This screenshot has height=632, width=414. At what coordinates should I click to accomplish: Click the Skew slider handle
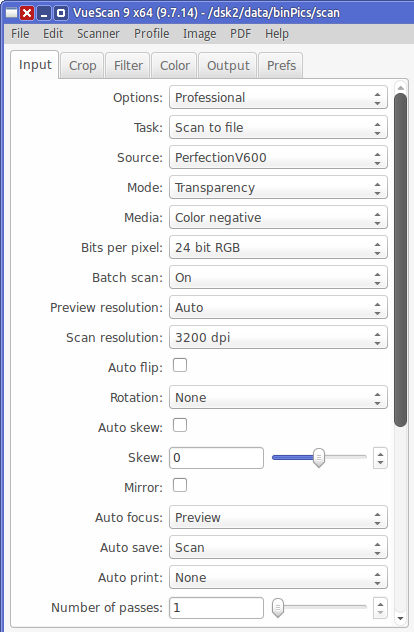(x=319, y=458)
